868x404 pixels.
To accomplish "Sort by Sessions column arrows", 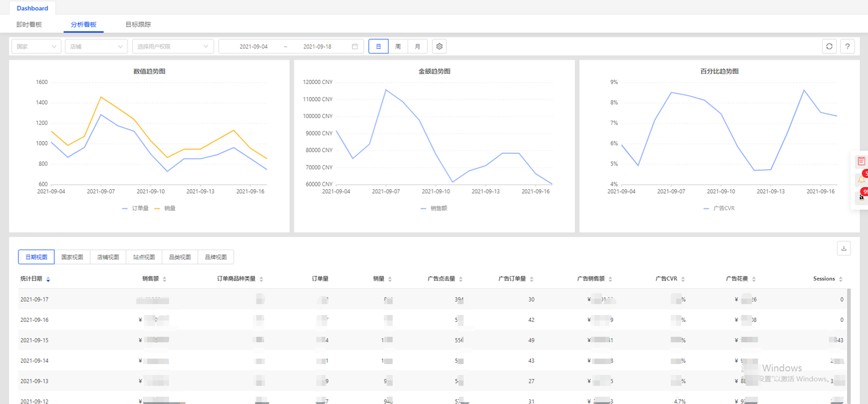I will 841,279.
